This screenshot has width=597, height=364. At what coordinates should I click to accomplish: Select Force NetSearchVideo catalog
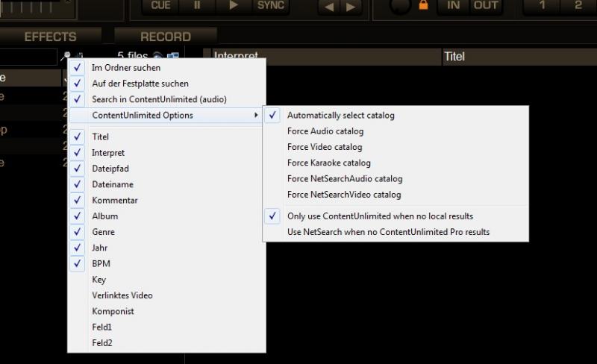[396, 195]
